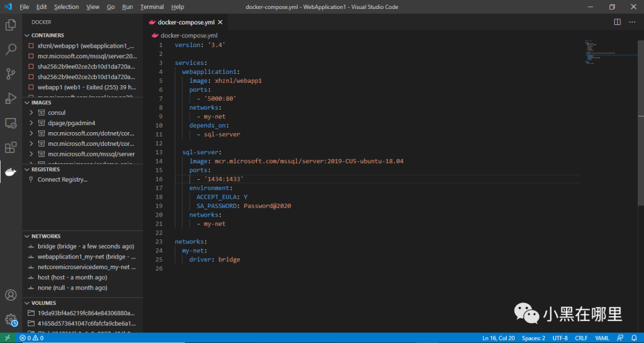
Task: Open the Remote Explorer view
Action: click(11, 123)
